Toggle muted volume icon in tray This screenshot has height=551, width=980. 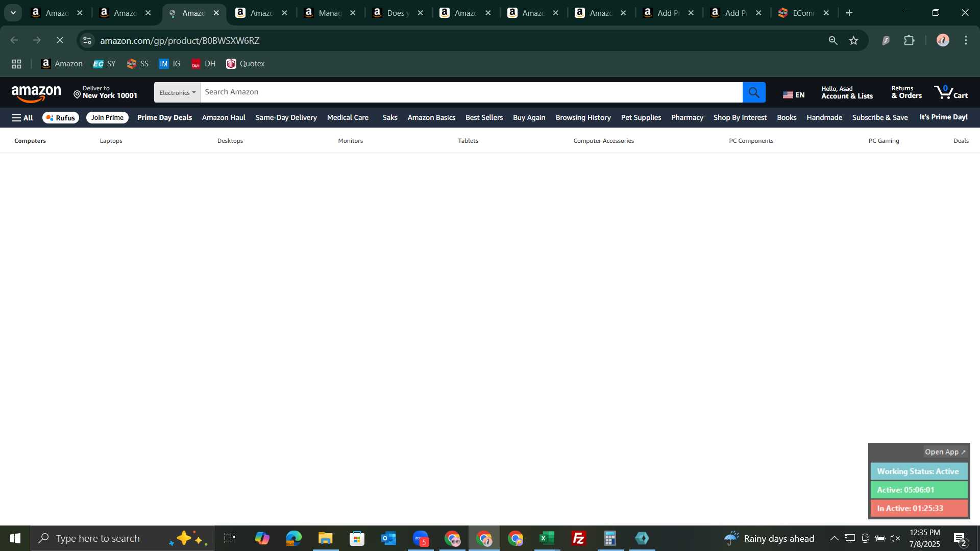pos(895,538)
